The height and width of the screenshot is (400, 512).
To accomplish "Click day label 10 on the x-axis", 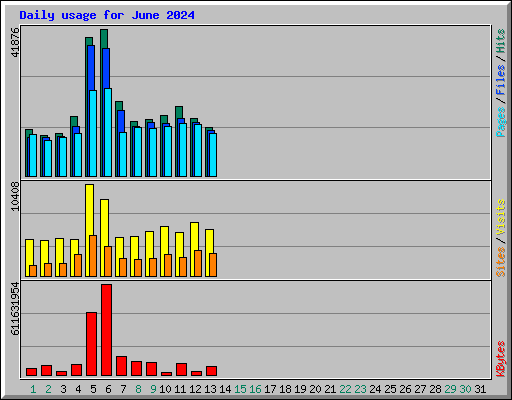I will (165, 389).
